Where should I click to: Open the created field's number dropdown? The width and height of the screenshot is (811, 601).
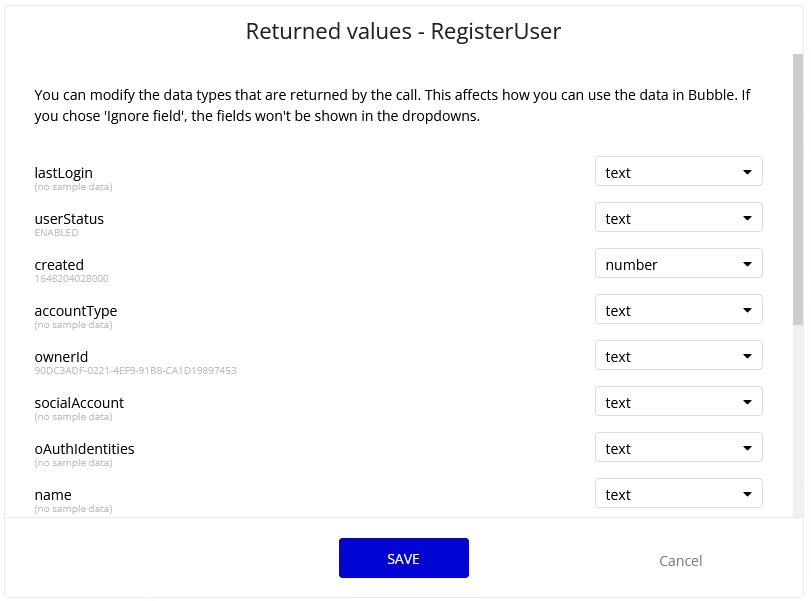click(x=678, y=264)
